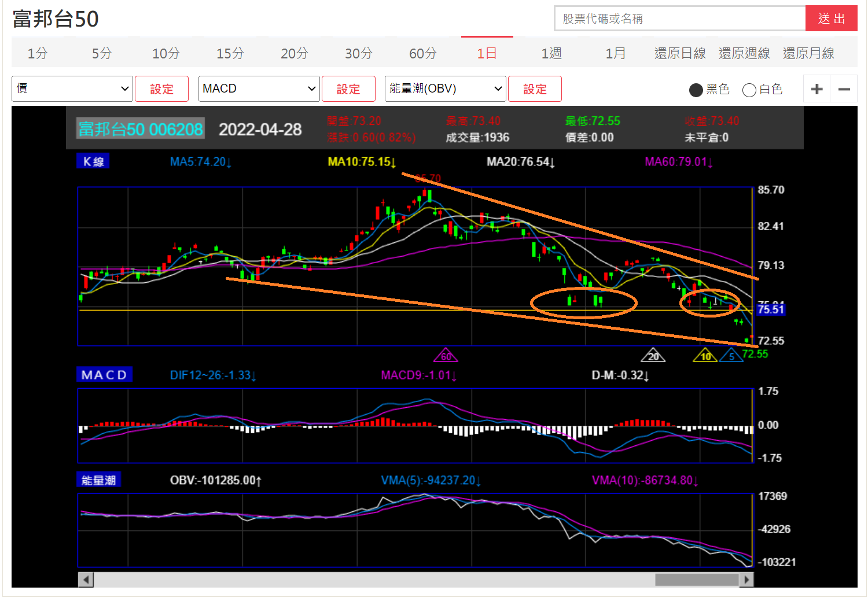Click the VMA(10):-86734.80 value
This screenshot has height=598, width=868.
pos(645,481)
